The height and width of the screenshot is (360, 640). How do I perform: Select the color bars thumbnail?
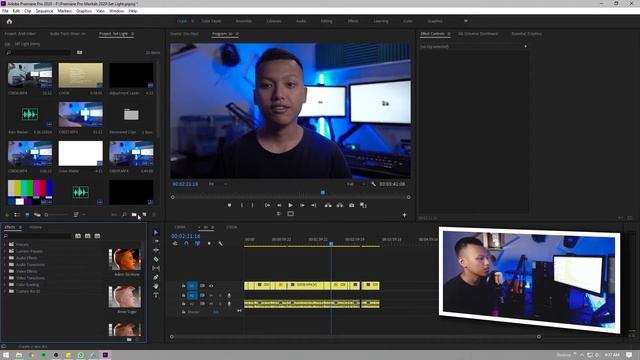(x=30, y=192)
